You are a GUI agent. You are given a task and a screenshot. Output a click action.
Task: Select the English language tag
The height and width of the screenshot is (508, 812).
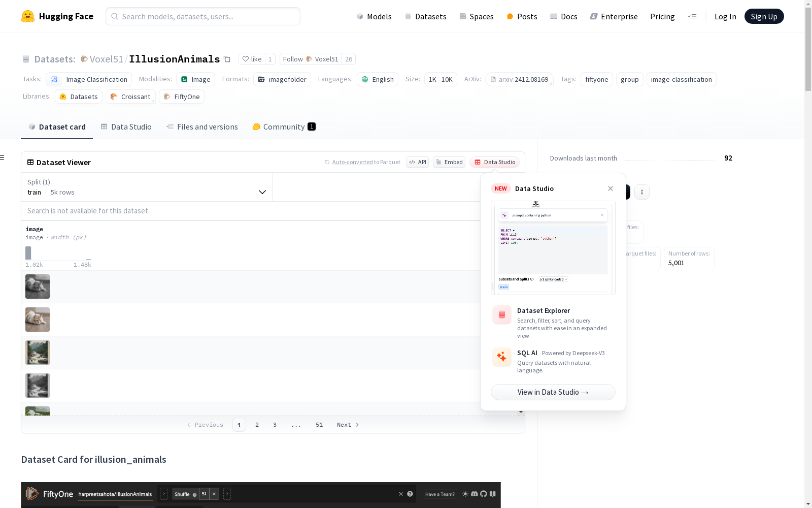378,79
